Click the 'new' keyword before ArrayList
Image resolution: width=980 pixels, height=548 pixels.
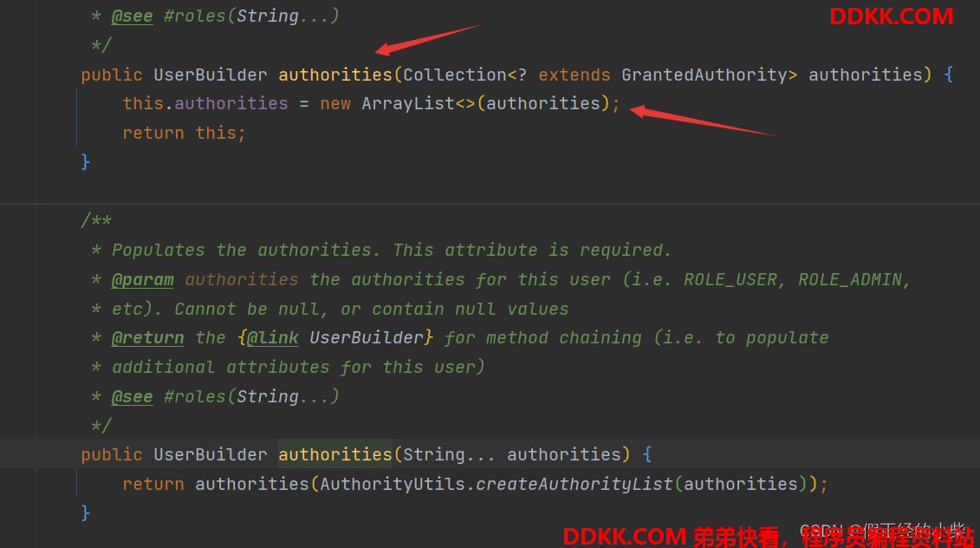coord(335,104)
